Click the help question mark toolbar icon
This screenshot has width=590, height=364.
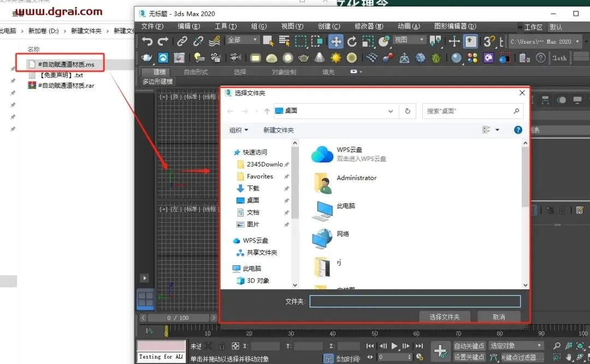click(x=541, y=57)
